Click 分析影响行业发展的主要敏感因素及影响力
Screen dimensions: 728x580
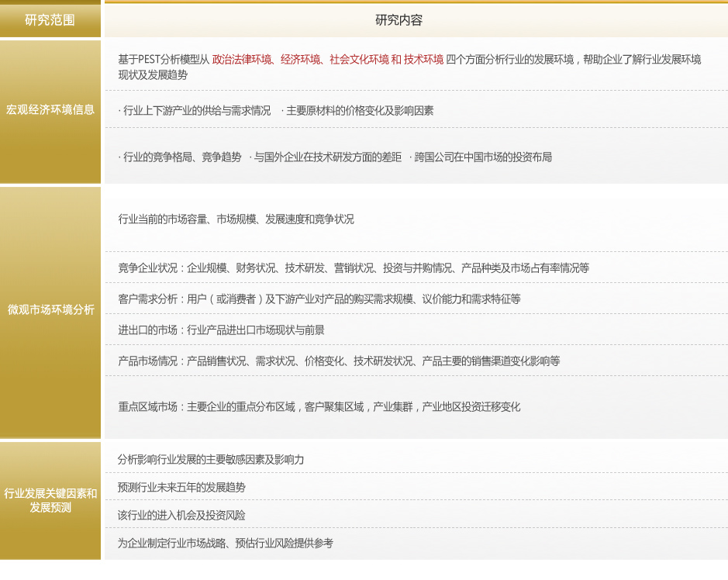point(211,459)
